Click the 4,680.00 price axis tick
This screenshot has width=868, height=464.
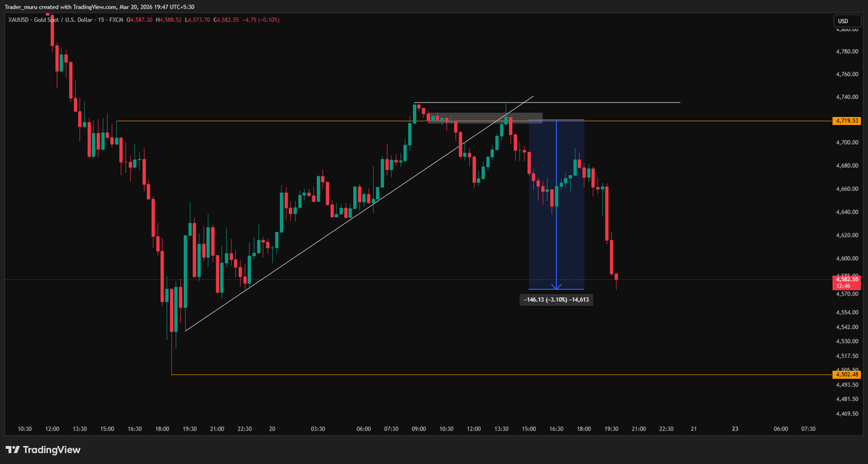[846, 166]
